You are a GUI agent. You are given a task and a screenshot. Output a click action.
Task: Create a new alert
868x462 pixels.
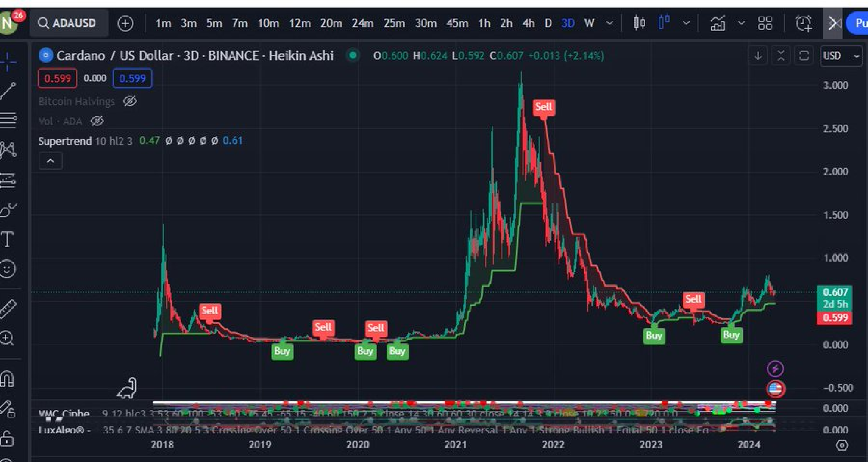tap(804, 23)
